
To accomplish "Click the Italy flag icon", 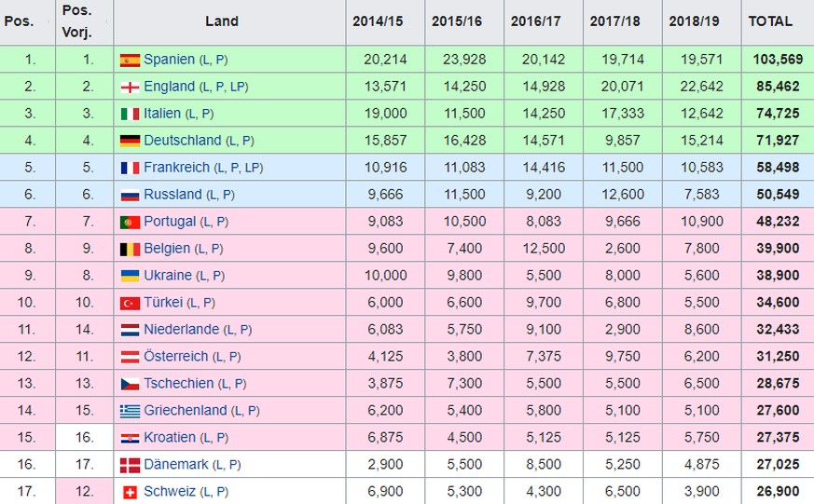I will click(130, 114).
